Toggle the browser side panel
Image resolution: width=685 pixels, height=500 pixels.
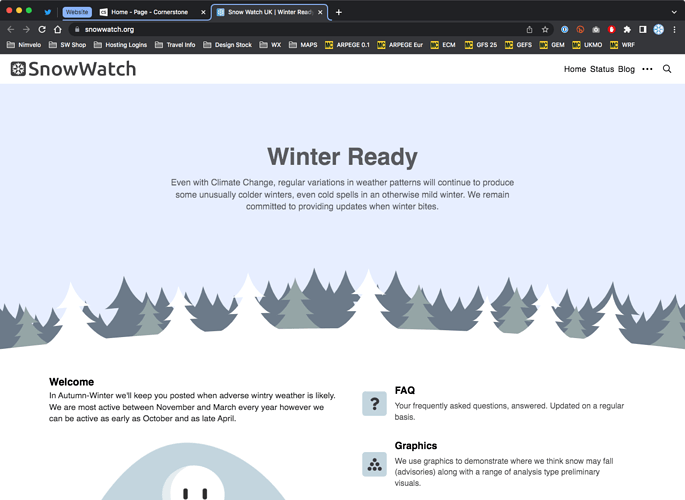tap(643, 29)
